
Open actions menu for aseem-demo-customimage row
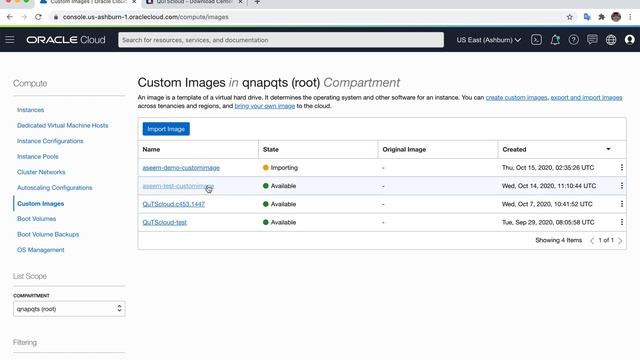click(622, 167)
